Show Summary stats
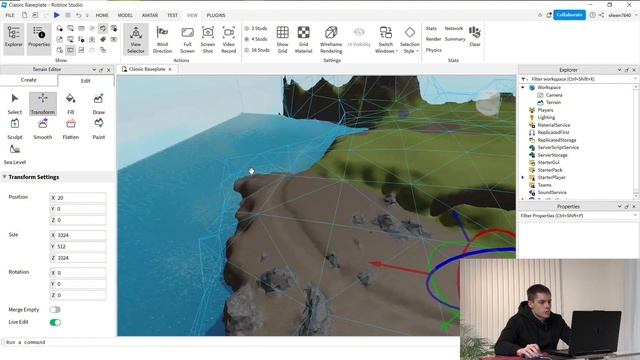The height and width of the screenshot is (360, 640). tap(455, 39)
